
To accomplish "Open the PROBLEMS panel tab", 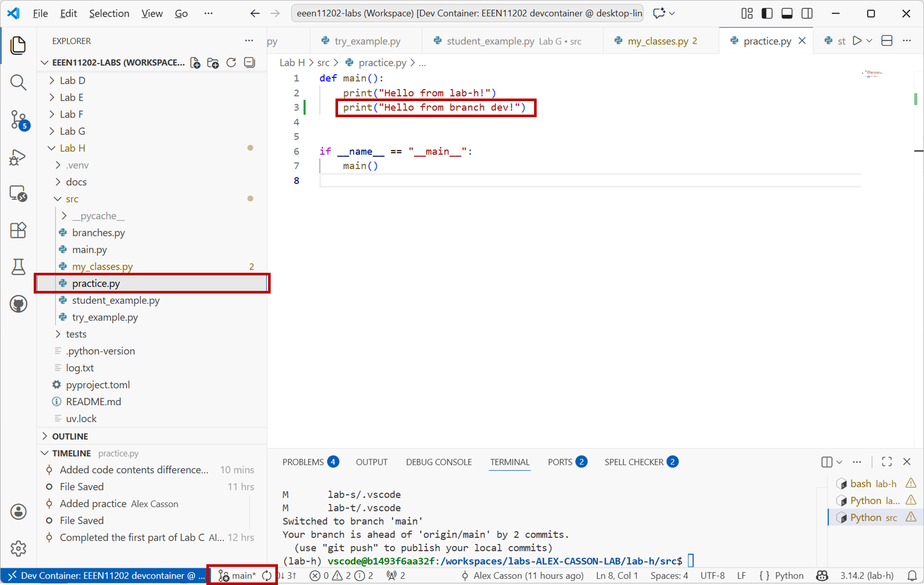I will [303, 462].
